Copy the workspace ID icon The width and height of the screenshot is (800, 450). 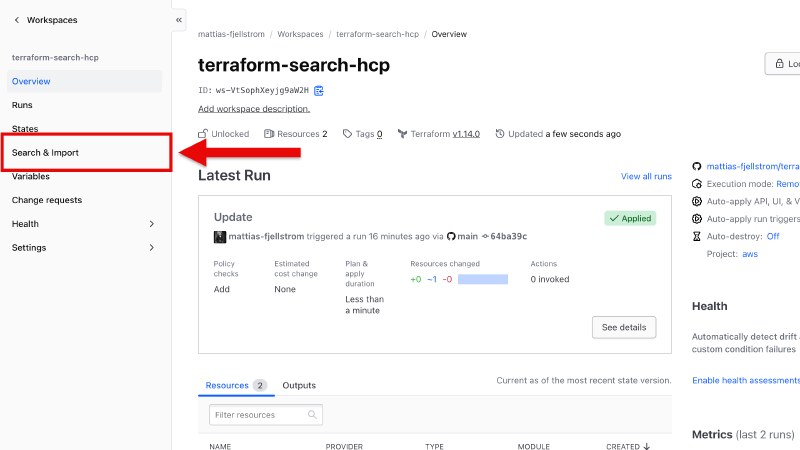tap(319, 90)
